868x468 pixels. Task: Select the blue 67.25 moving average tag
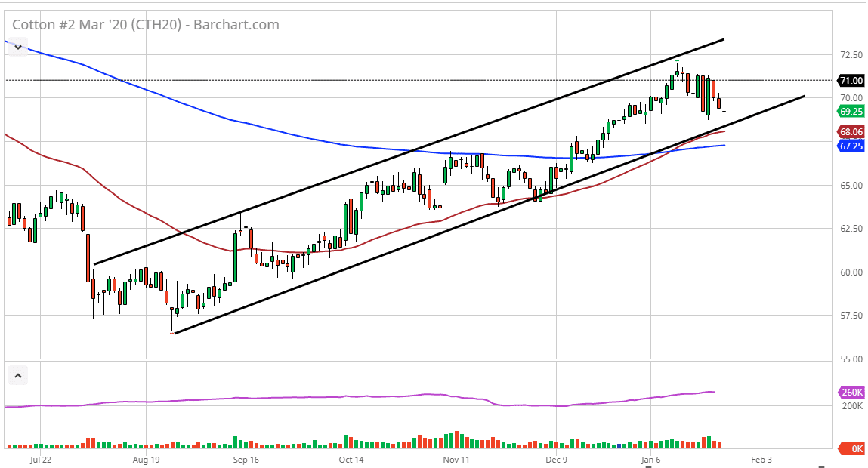851,146
